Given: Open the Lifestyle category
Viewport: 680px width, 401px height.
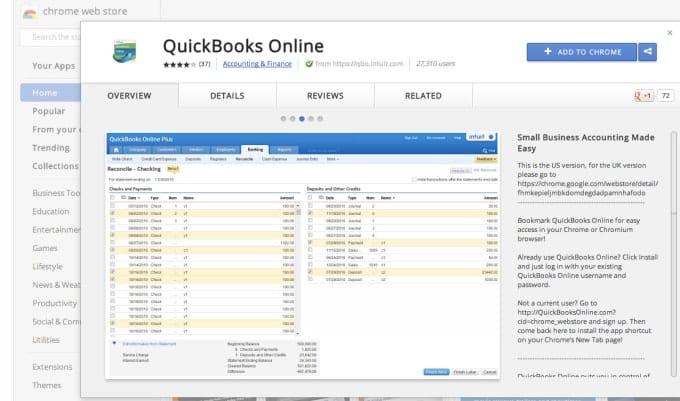Looking at the screenshot, I should [x=47, y=267].
